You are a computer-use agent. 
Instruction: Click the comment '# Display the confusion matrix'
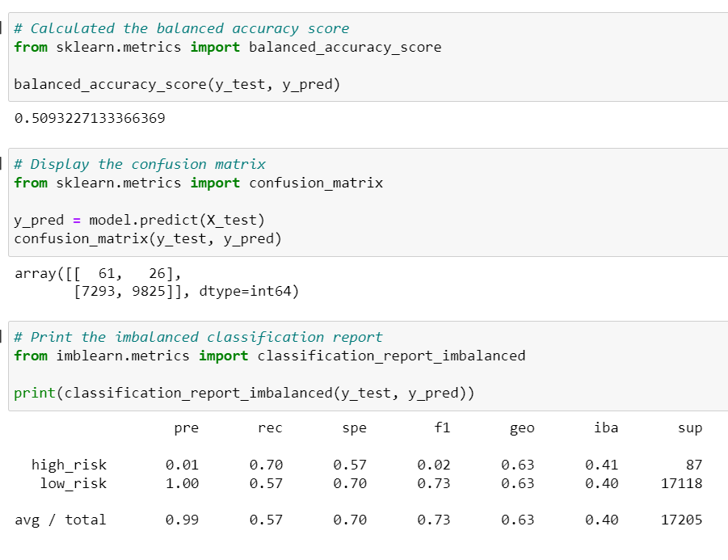[140, 164]
